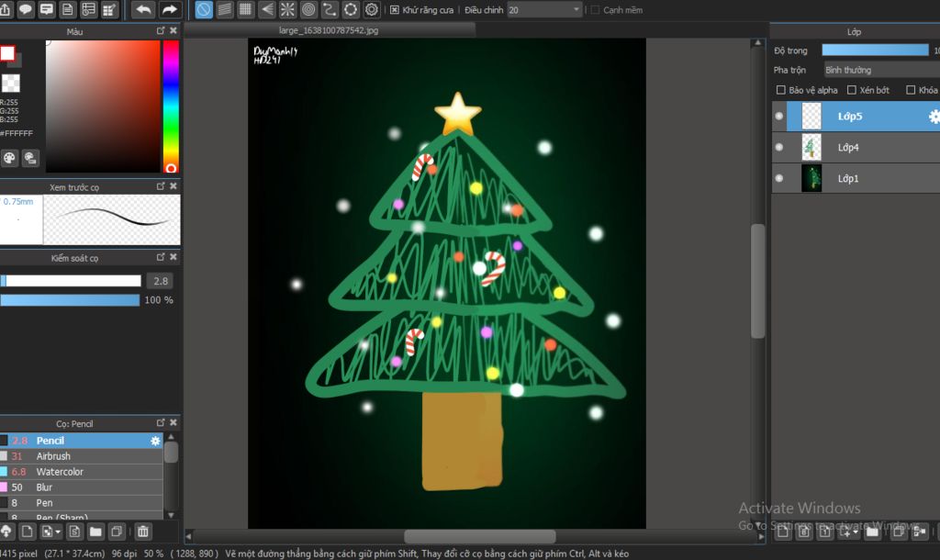Hide the Lớp1 layer
This screenshot has height=560, width=940.
coord(778,178)
